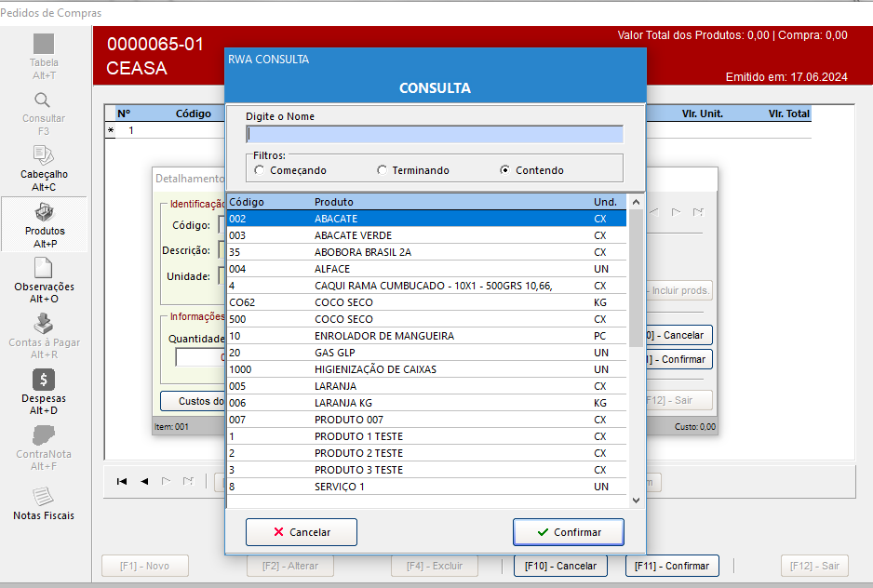Select the CAQUI RAMA CUMBUCADO row

(x=426, y=286)
